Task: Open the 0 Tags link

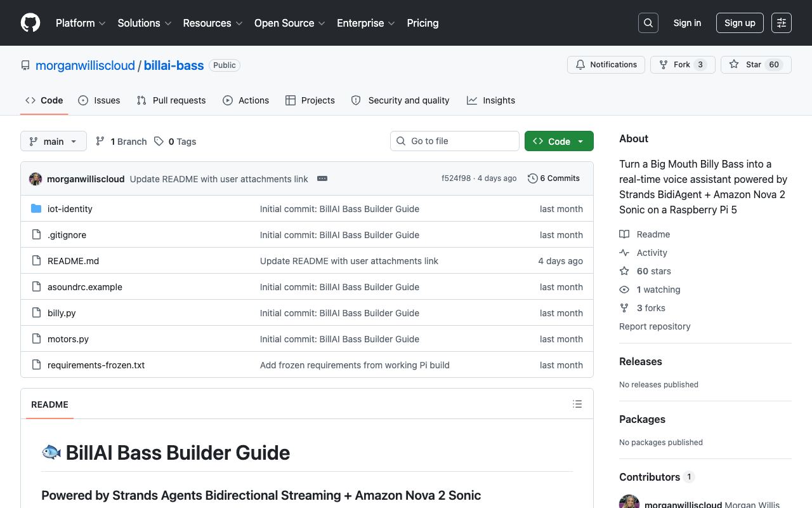Action: click(x=175, y=142)
